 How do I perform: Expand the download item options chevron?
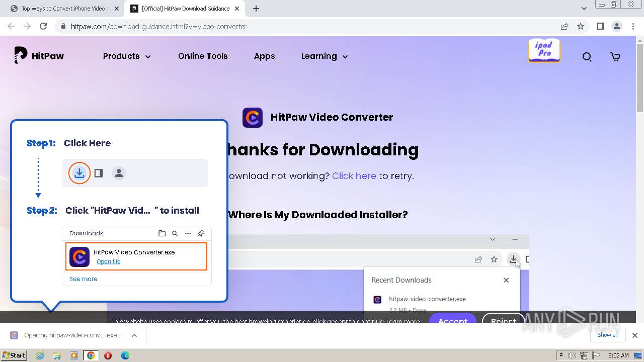coord(134,335)
